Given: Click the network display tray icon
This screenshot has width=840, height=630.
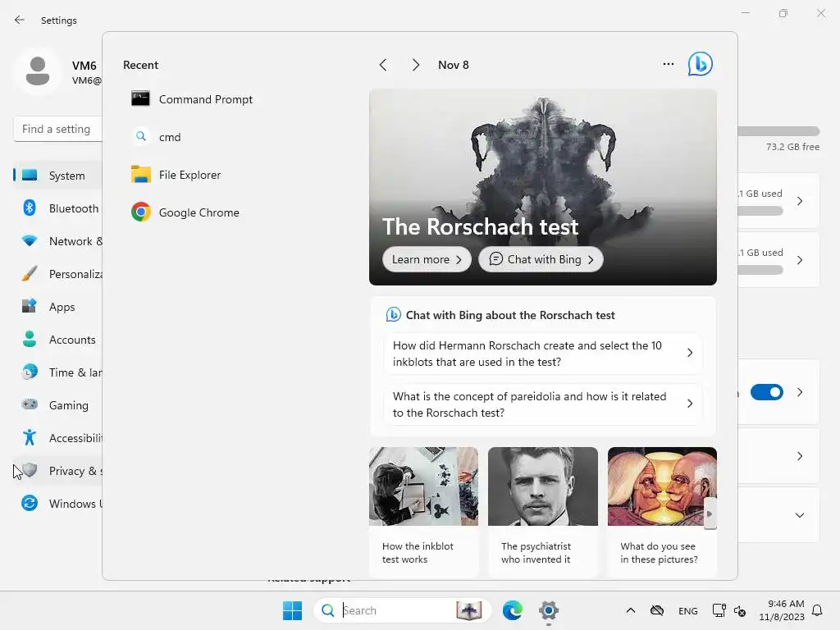Looking at the screenshot, I should point(719,610).
